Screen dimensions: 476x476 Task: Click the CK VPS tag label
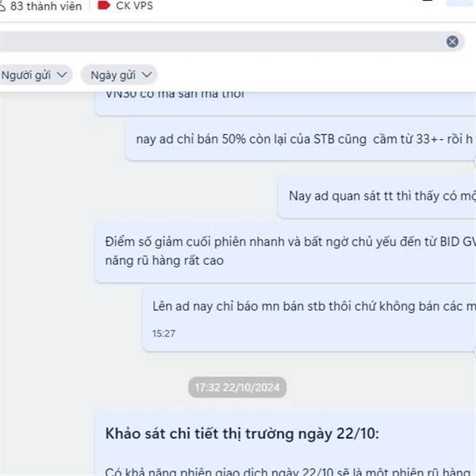135,6
